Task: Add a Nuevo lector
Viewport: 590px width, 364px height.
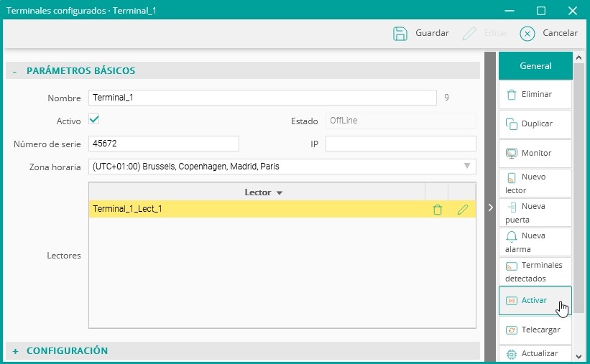Action: 535,183
